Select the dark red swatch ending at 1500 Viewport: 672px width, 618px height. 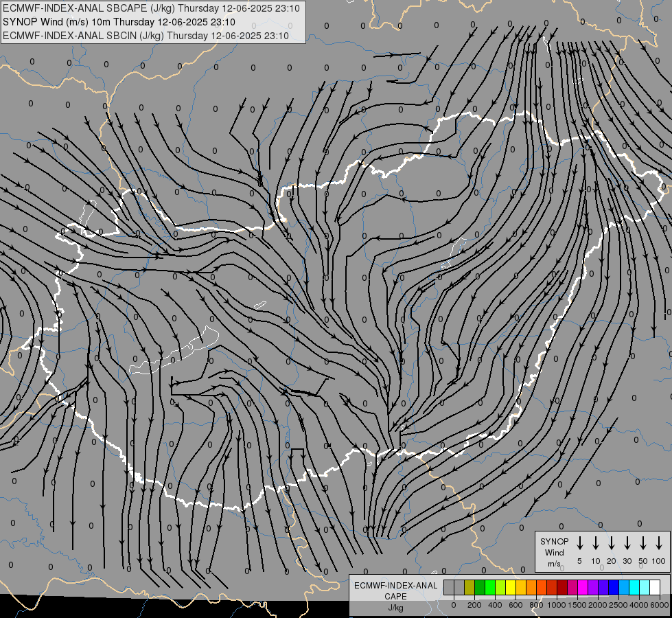[562, 587]
